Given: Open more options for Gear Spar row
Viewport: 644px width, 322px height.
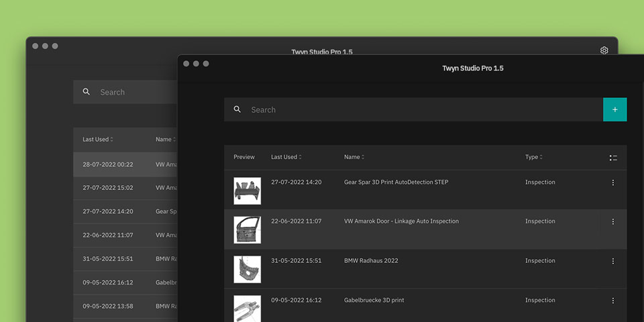Looking at the screenshot, I should click(612, 182).
